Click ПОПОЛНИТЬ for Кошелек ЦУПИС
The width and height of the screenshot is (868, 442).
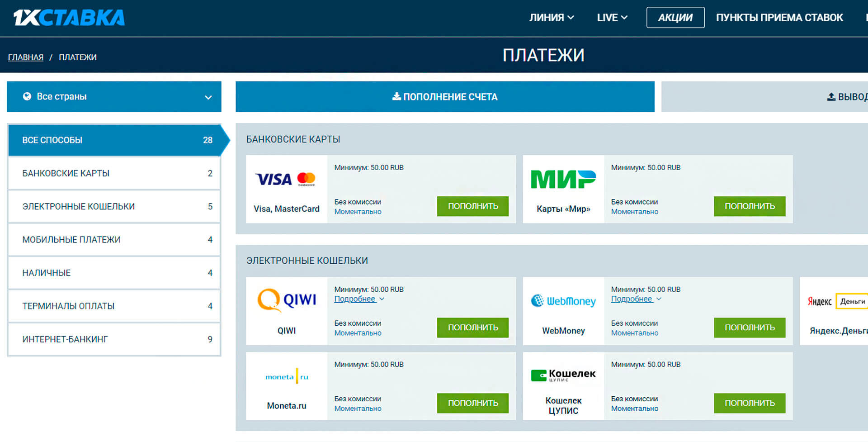coord(750,403)
